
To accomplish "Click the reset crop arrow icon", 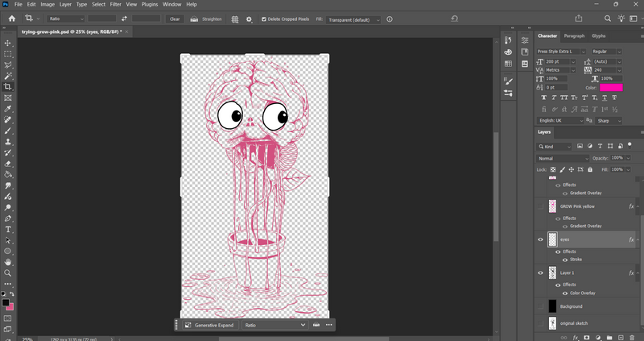I will pos(454,19).
